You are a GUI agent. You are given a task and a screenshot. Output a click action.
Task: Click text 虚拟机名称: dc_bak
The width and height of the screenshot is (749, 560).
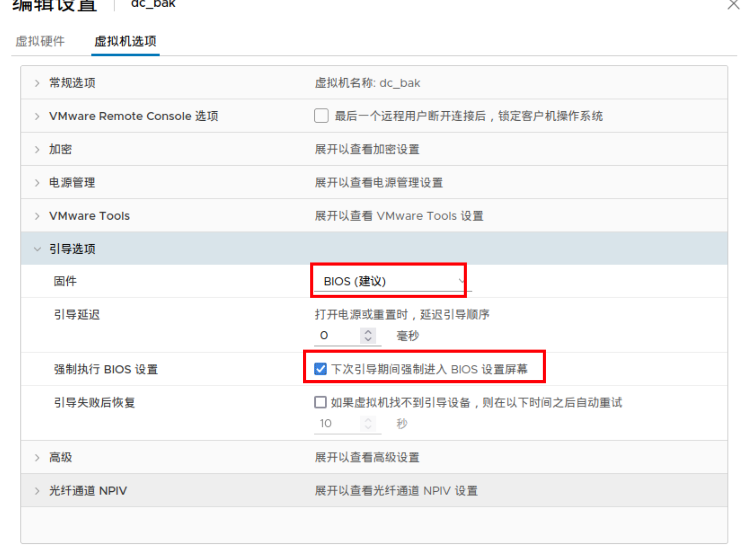(367, 83)
